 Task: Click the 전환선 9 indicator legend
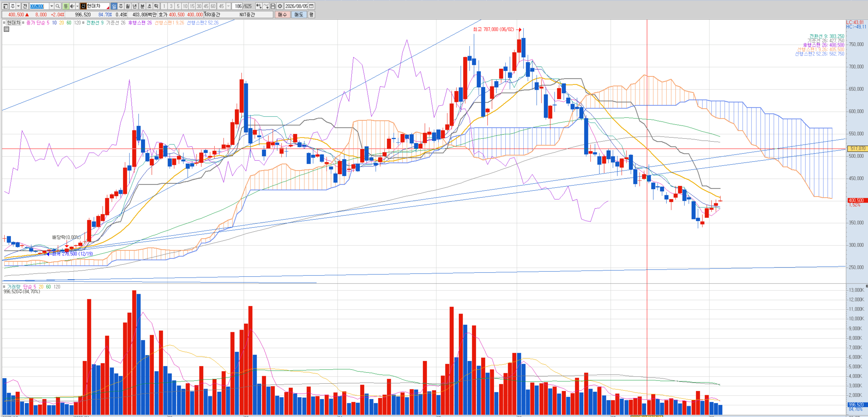click(95, 22)
